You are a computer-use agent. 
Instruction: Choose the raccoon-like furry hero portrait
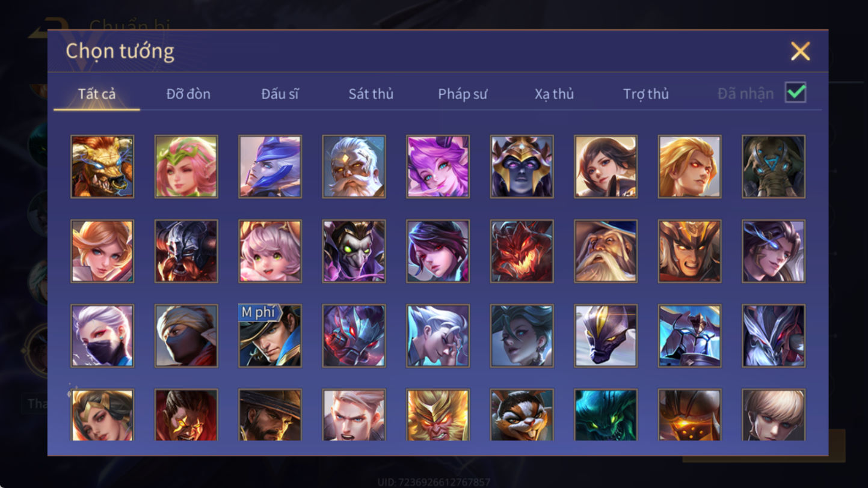click(x=522, y=415)
